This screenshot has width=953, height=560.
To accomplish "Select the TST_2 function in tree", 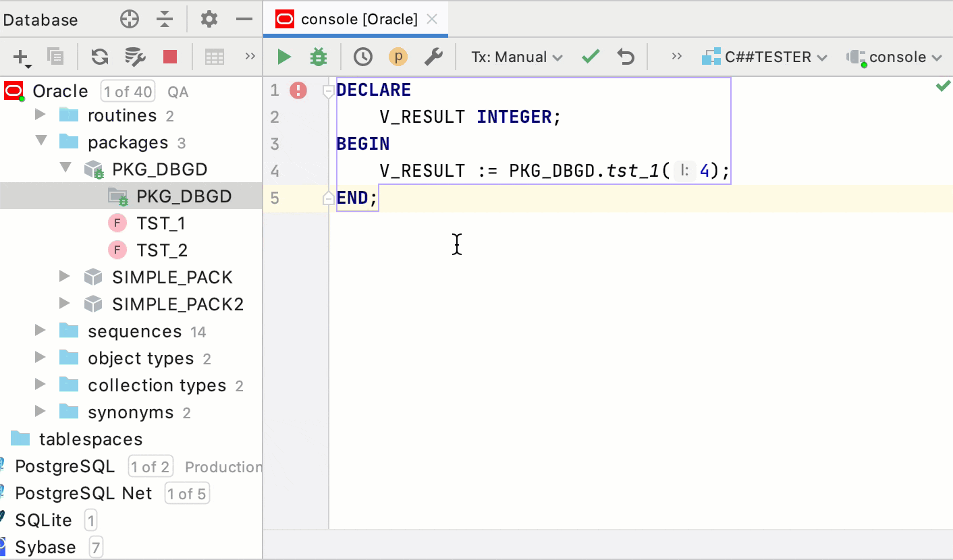I will (x=161, y=250).
